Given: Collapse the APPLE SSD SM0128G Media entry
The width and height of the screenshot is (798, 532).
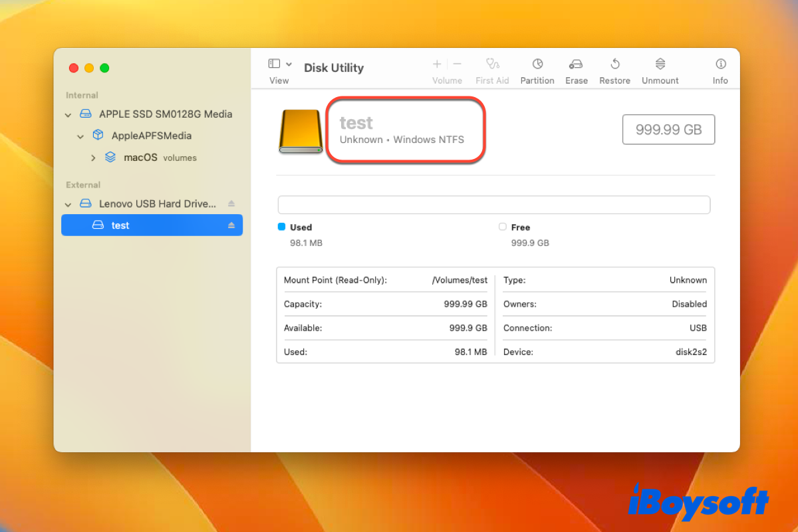Looking at the screenshot, I should coord(67,114).
